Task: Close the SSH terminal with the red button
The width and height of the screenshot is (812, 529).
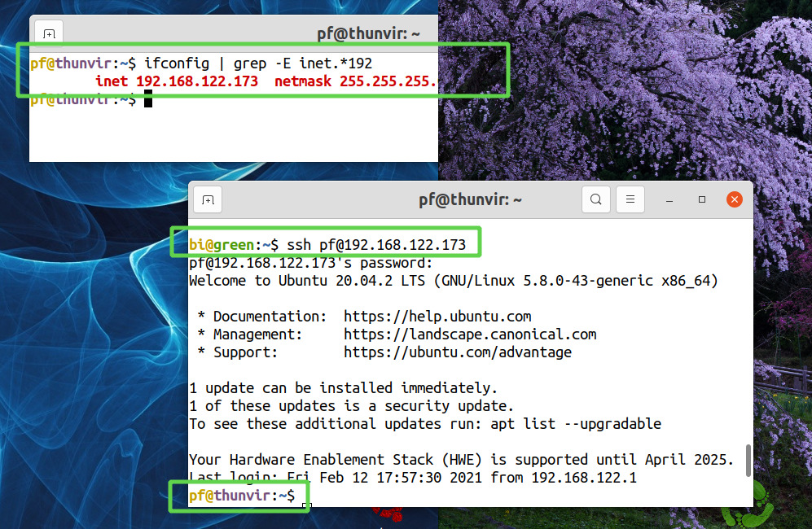Action: [735, 199]
